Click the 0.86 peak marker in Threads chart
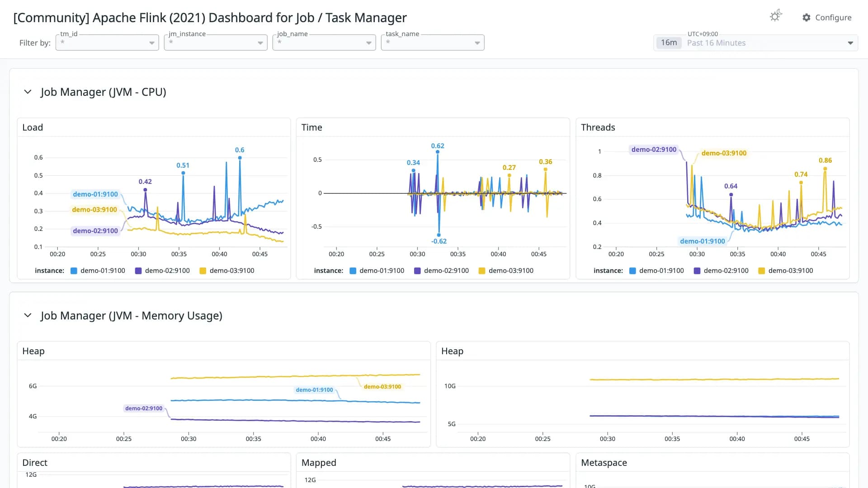The width and height of the screenshot is (868, 488). [x=825, y=169]
